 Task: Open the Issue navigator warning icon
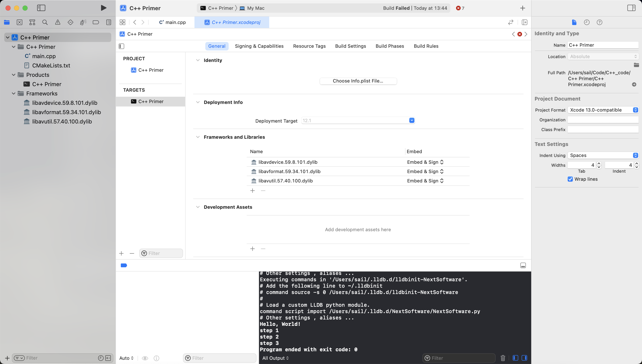[58, 22]
